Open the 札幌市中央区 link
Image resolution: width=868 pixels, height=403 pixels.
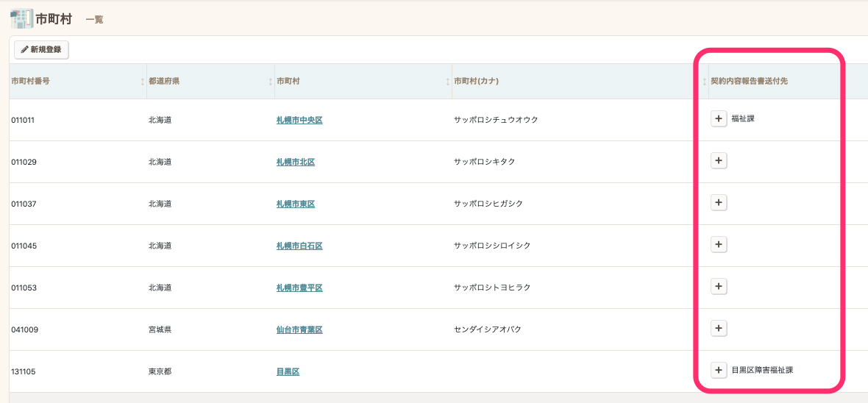point(299,120)
